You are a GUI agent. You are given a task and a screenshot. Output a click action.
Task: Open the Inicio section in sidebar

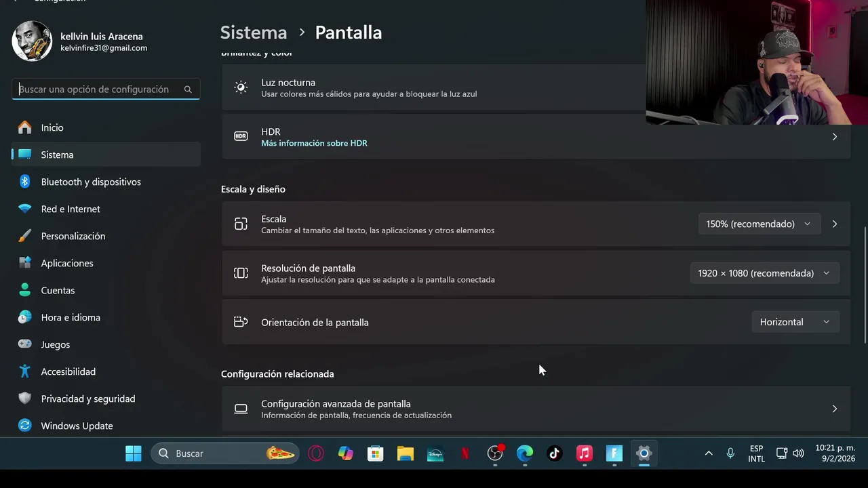tap(106, 127)
